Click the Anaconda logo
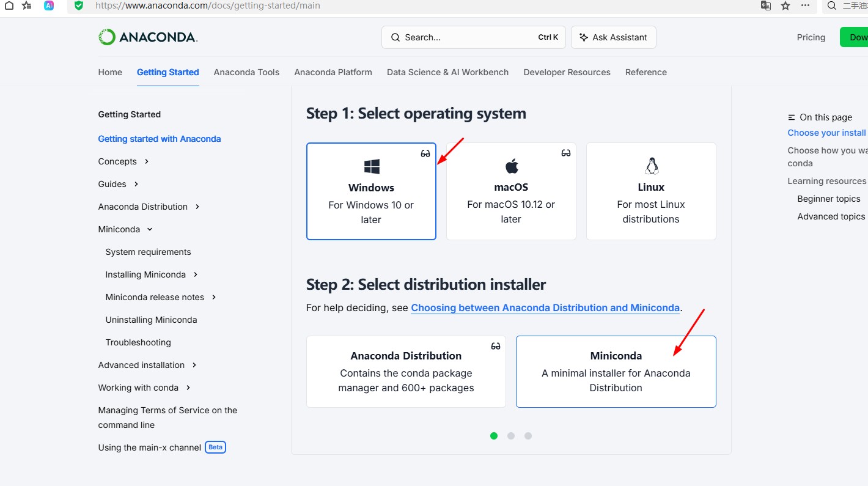This screenshot has width=868, height=486. [x=148, y=37]
